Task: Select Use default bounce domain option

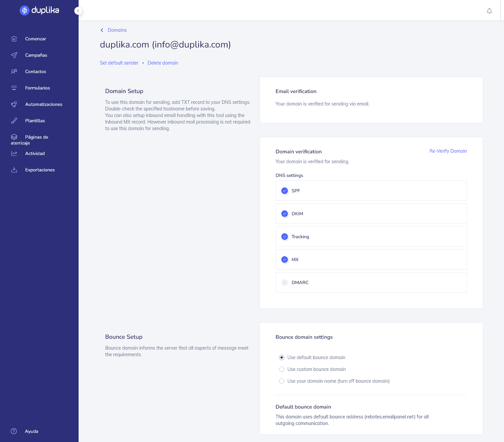Action: (282, 357)
